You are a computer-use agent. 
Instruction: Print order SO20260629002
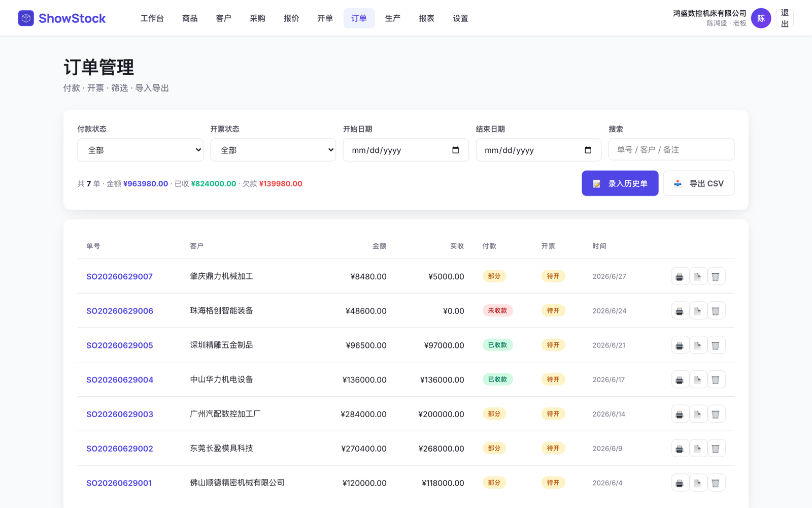coord(680,449)
